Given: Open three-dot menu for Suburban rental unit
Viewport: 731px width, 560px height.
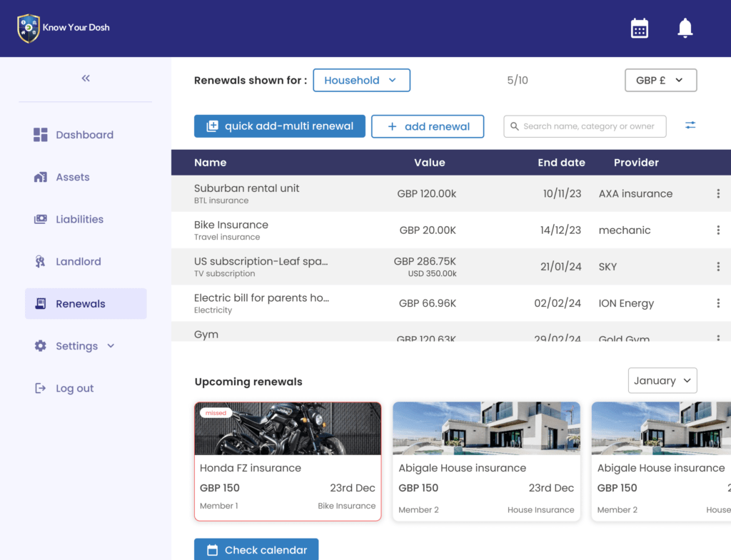Looking at the screenshot, I should pos(718,193).
